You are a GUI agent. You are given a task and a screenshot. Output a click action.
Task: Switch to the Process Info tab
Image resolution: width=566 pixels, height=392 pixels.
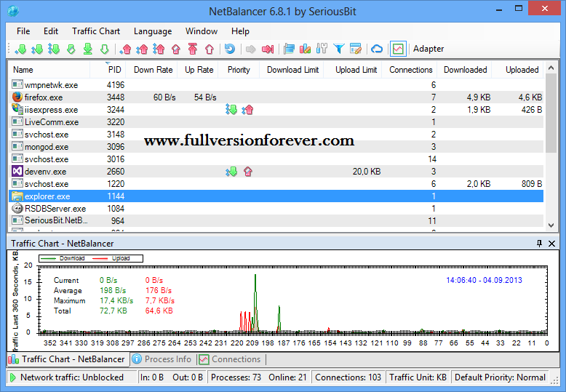point(162,359)
